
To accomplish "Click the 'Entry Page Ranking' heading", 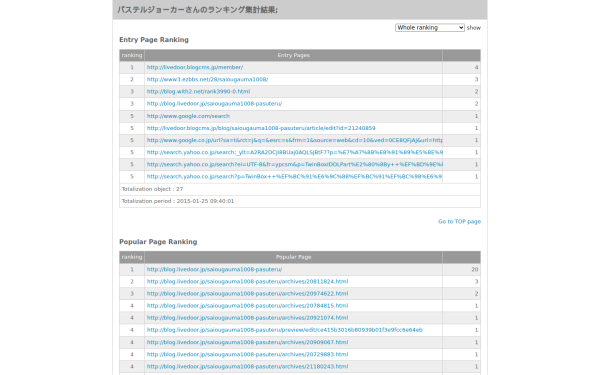I will (154, 40).
